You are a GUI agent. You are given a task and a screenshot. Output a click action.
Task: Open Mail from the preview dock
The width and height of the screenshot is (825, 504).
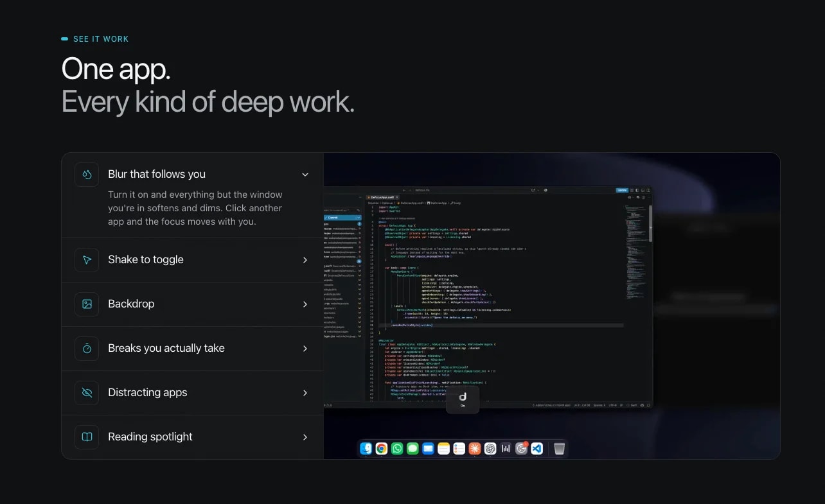pos(428,449)
